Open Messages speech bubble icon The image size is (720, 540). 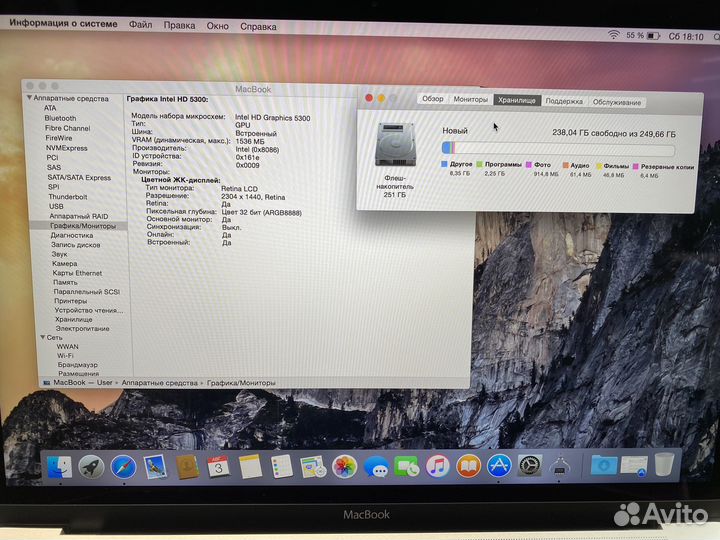coord(376,467)
